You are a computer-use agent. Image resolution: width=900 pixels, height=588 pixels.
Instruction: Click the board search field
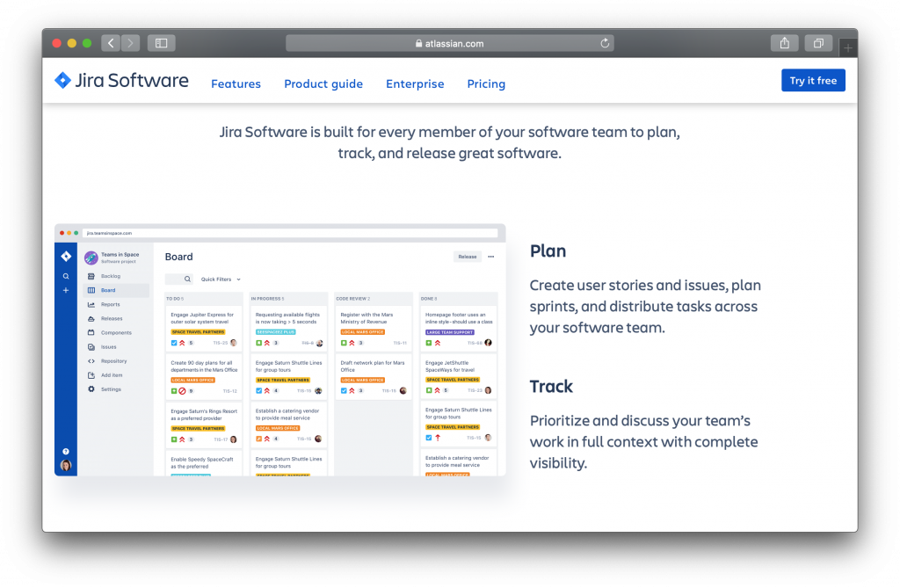pos(179,279)
